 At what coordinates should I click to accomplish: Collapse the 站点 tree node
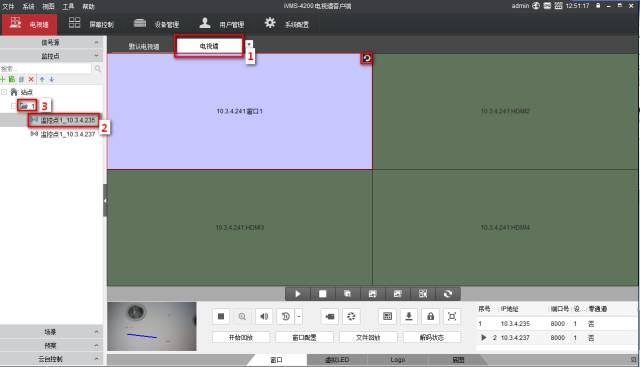pos(4,92)
